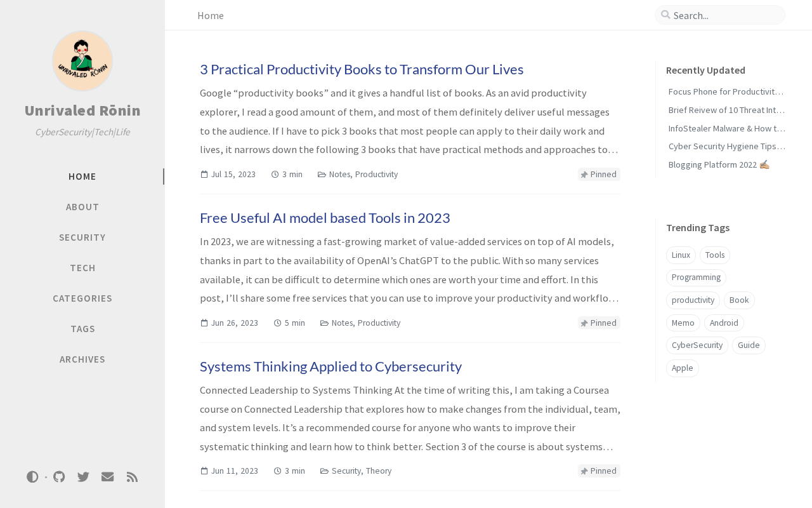Open the Archives sidebar page
812x508 pixels.
tap(82, 359)
